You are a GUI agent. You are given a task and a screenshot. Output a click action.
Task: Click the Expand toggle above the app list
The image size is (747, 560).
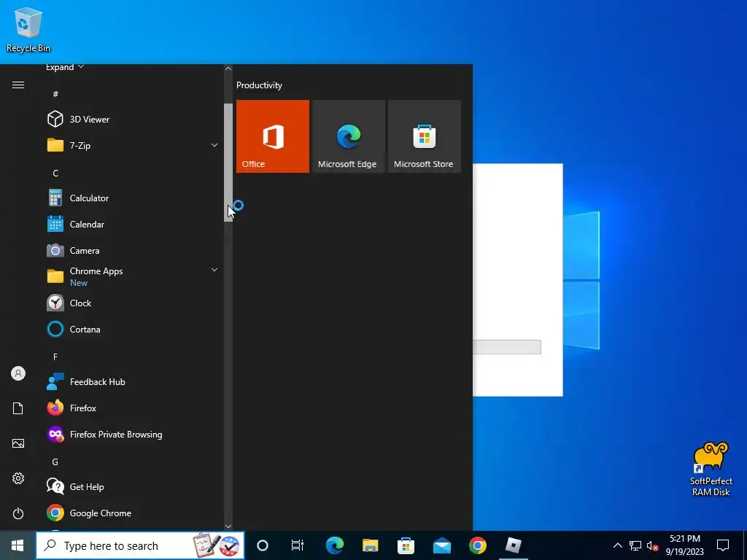(65, 67)
